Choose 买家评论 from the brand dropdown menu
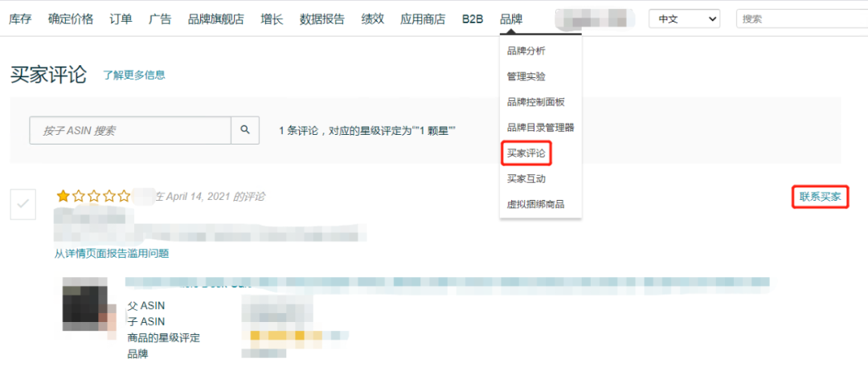The height and width of the screenshot is (383, 868). 526,153
